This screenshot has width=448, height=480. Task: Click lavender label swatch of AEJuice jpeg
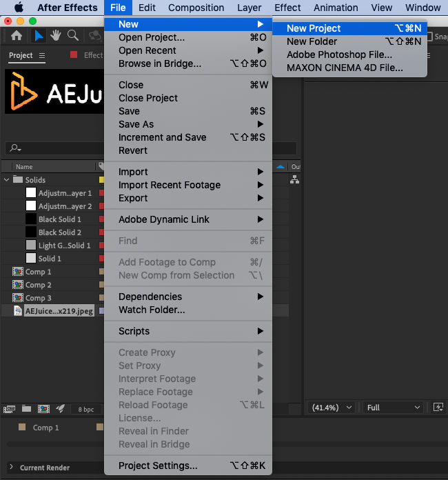(x=101, y=311)
